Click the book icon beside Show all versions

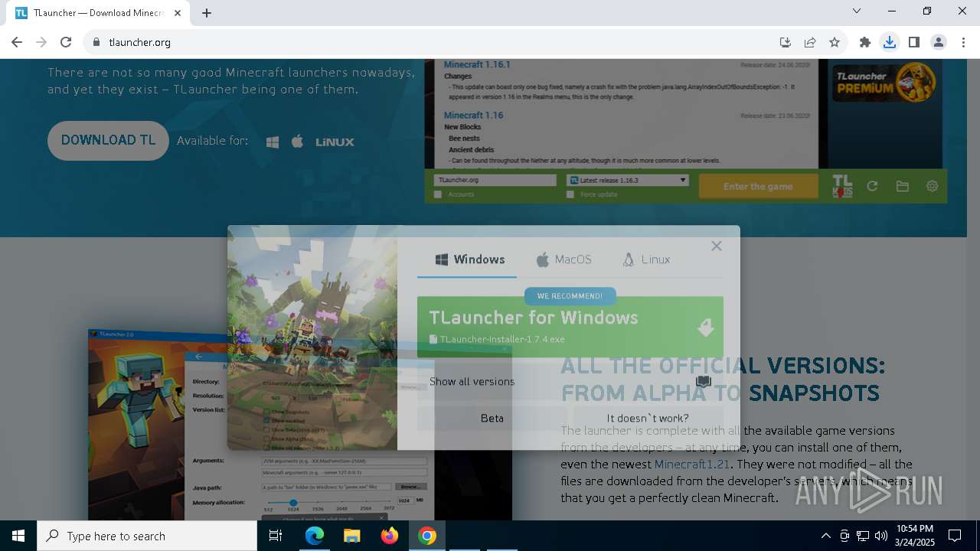tap(704, 381)
